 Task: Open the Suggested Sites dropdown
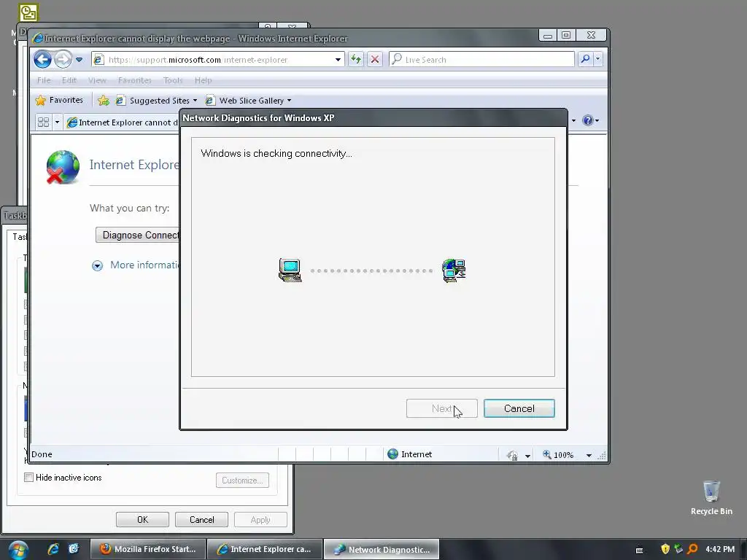[157, 101]
